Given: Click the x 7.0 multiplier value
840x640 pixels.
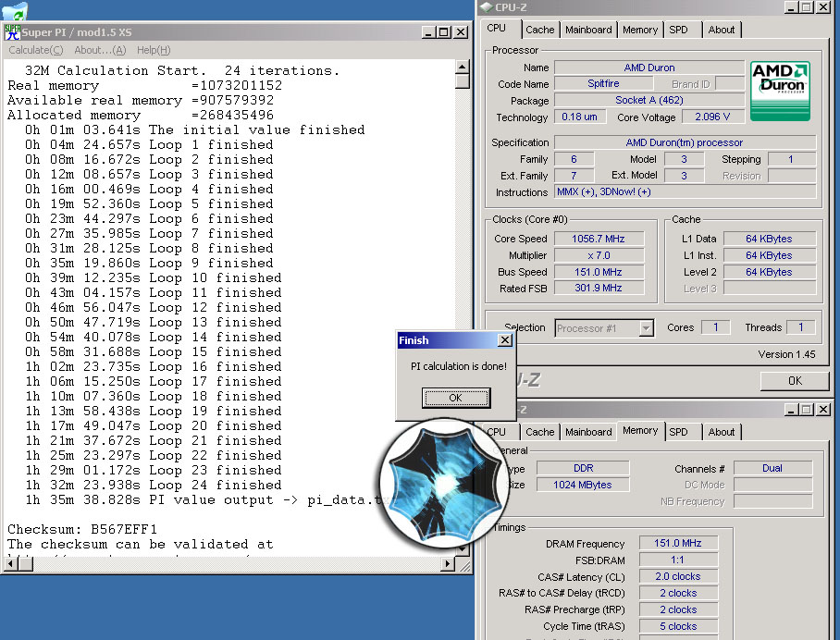Looking at the screenshot, I should tap(599, 255).
